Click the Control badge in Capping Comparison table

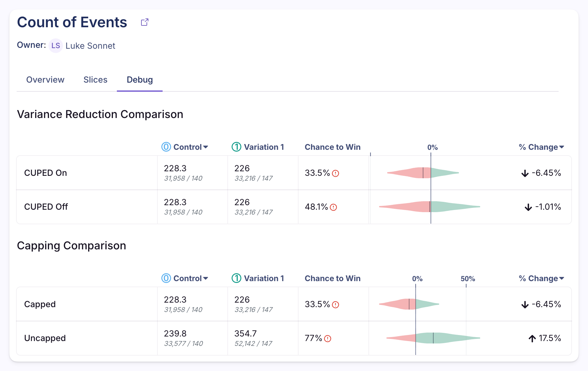tap(165, 278)
